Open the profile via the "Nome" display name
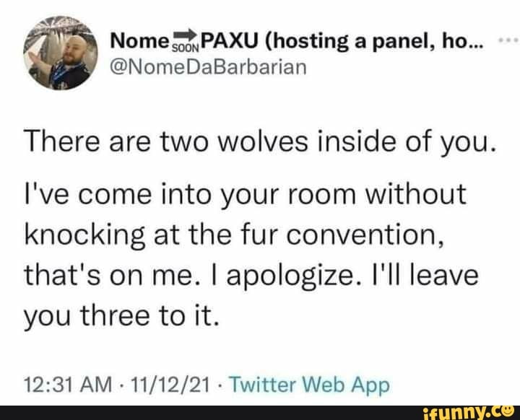Screen dimensions: 520x420 (140, 42)
